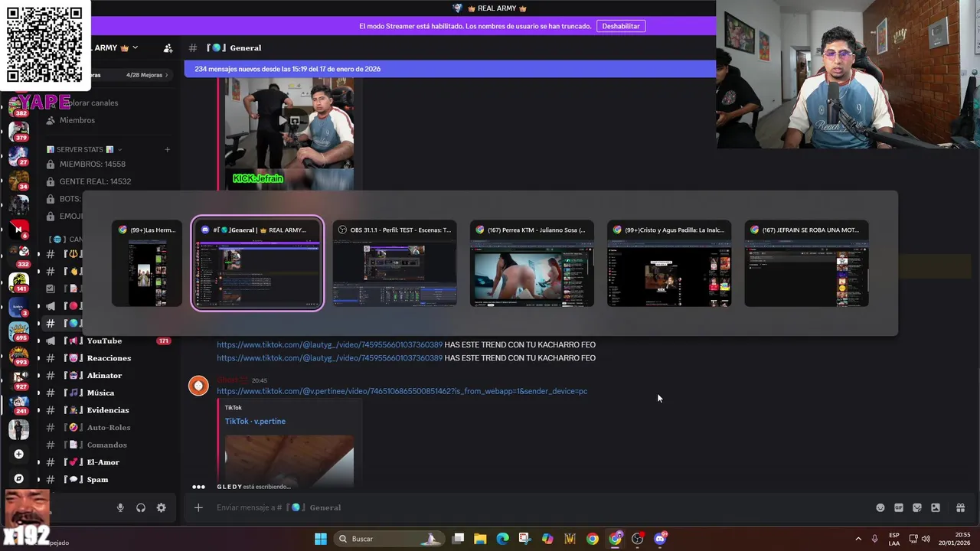Screen dimensions: 980x551
Task: Switch to the OBS 31.1.1 window thumbnail
Action: [394, 264]
